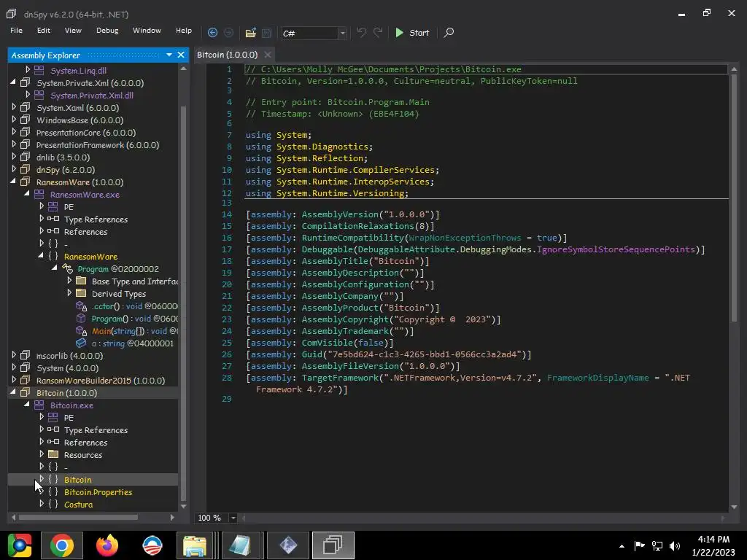The height and width of the screenshot is (560, 747).
Task: Click the Derived Types folder icon
Action: pyautogui.click(x=81, y=293)
